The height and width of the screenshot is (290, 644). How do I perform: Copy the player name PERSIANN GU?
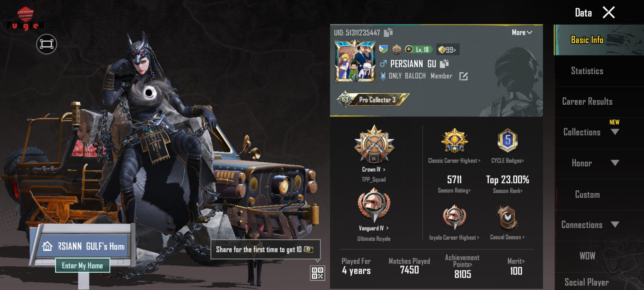[444, 64]
